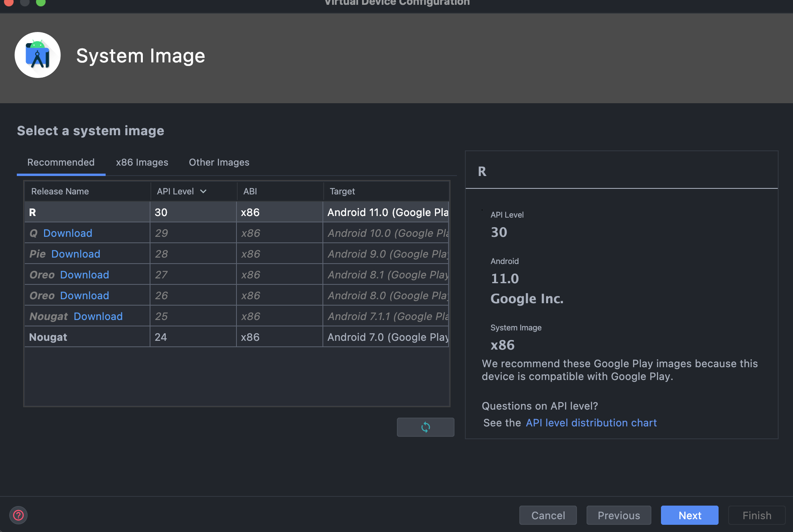Click the Release Name column header

pyautogui.click(x=60, y=191)
